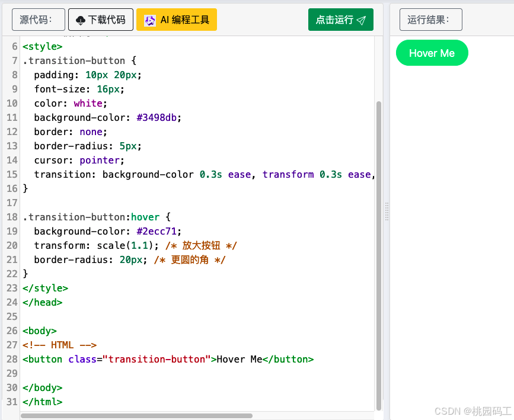Viewport: 514px width, 420px height.
Task: Click the <!-- HTML --> comment
Action: [x=59, y=345]
